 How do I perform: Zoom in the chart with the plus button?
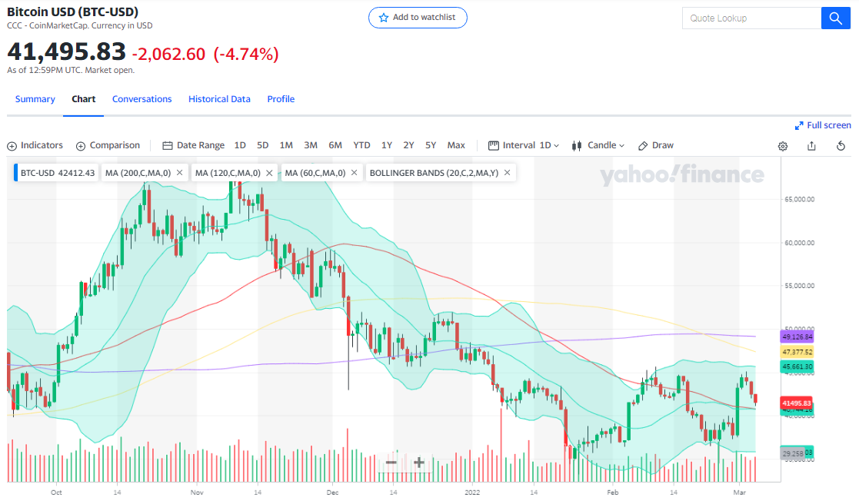tap(419, 463)
